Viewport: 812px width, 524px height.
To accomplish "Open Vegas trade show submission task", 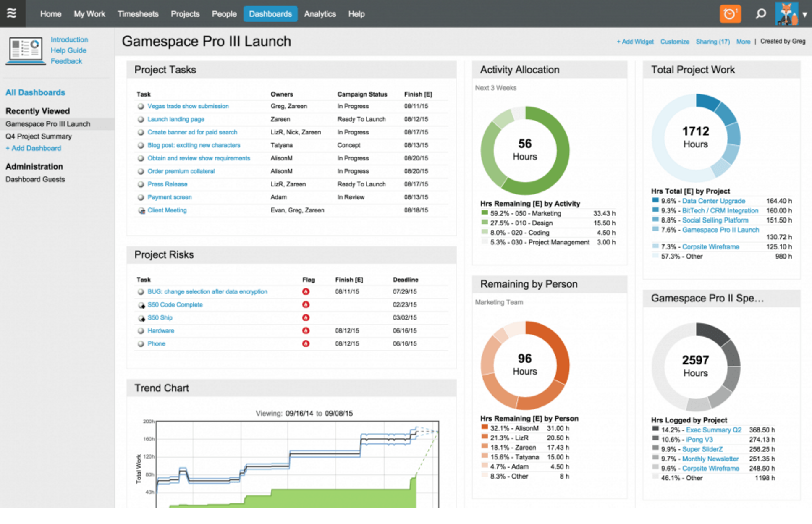I will [x=188, y=106].
